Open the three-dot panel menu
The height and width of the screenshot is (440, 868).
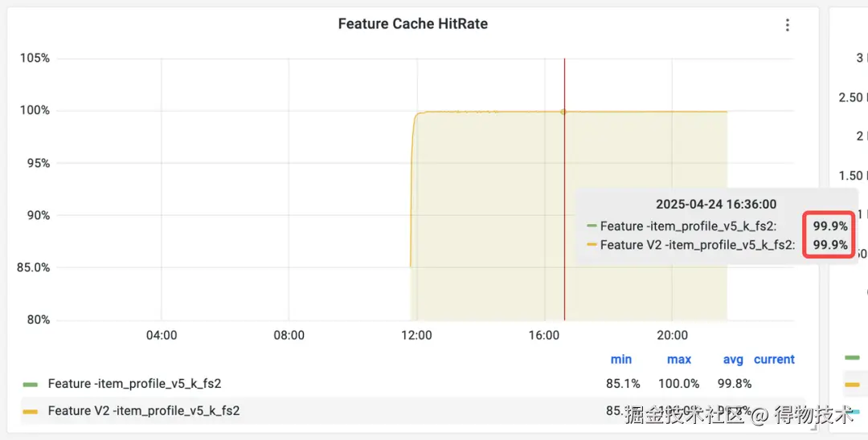click(788, 25)
